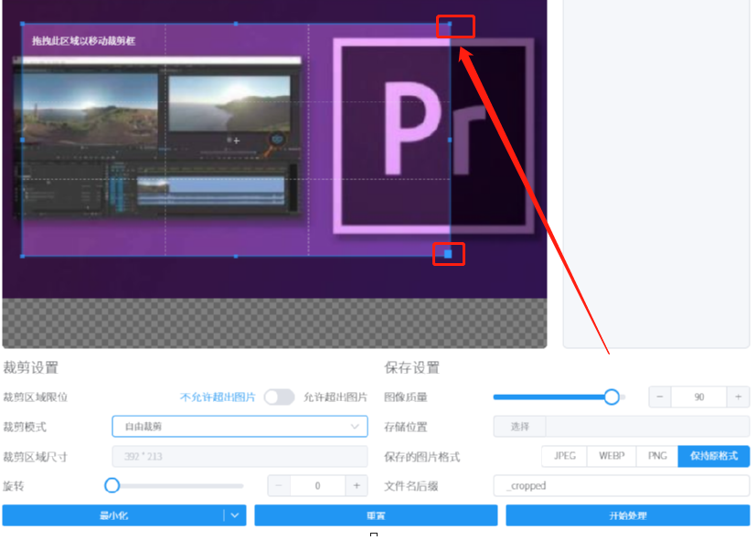Click the top-middle crop handle
Screen dimensions: 756x540
(x=236, y=24)
